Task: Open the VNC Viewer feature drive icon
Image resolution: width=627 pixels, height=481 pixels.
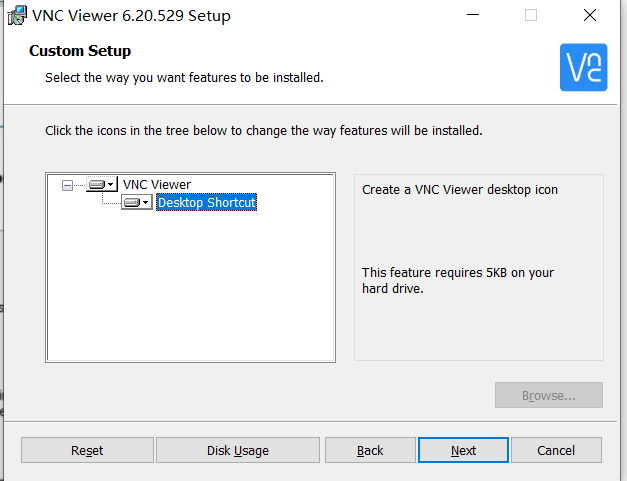Action: click(x=102, y=184)
